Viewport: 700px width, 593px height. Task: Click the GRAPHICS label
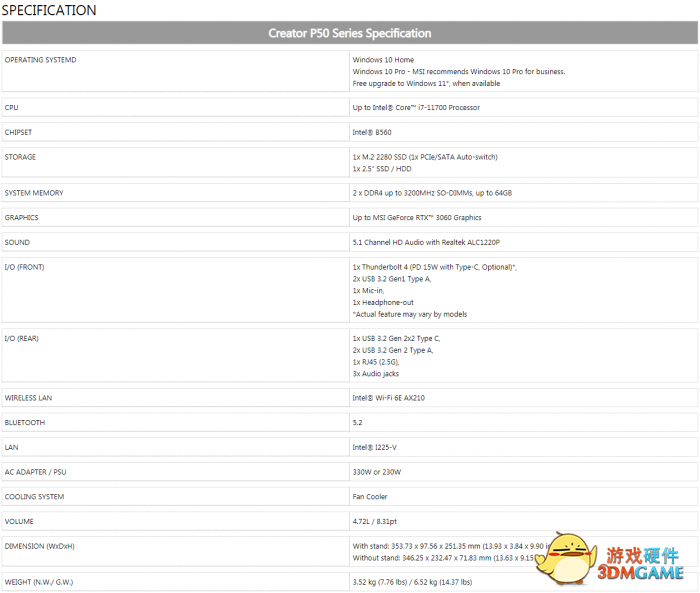21,217
